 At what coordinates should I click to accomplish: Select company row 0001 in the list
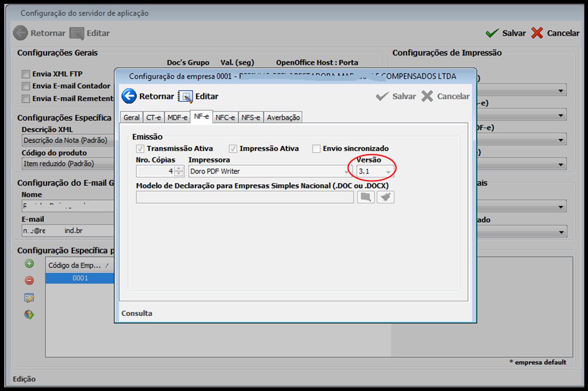(80, 278)
